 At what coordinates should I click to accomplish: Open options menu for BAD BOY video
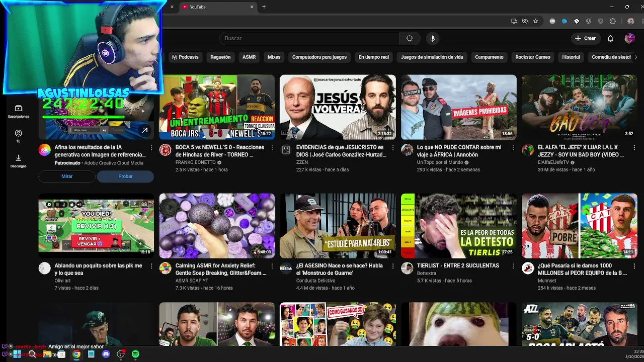click(x=634, y=148)
